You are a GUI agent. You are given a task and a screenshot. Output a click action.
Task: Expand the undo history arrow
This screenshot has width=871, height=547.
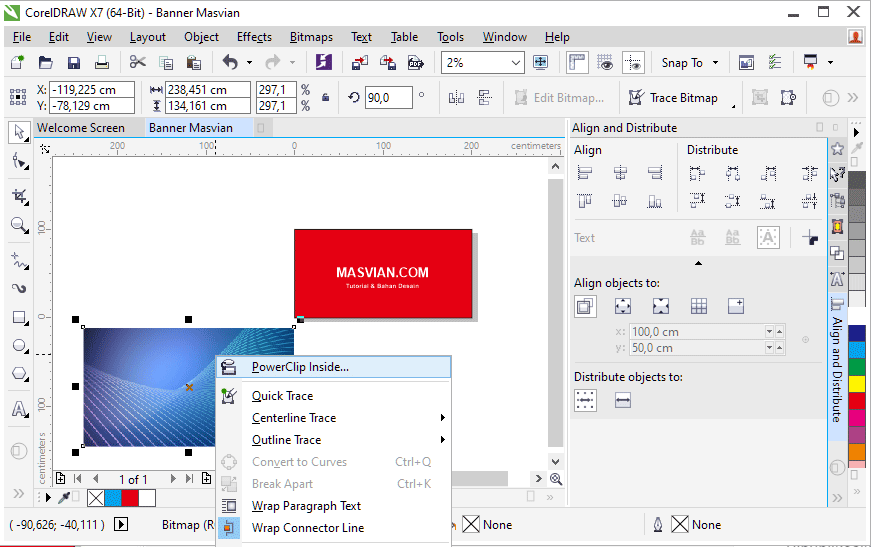tap(249, 63)
